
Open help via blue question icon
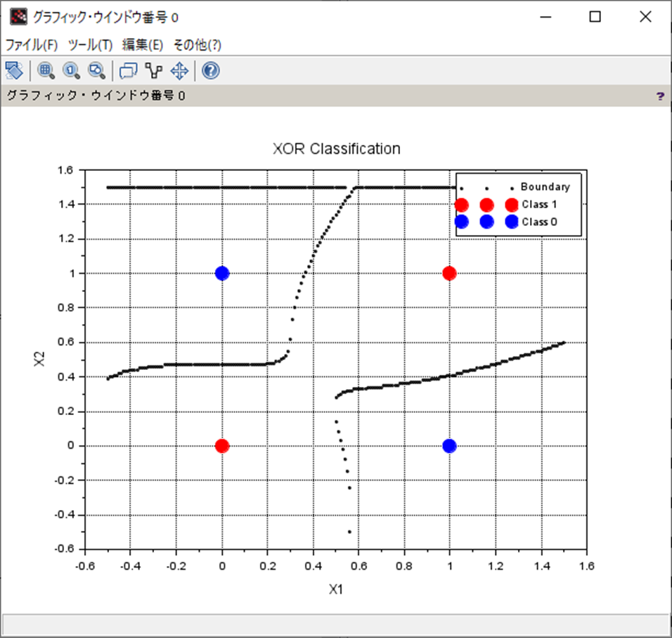pyautogui.click(x=211, y=70)
